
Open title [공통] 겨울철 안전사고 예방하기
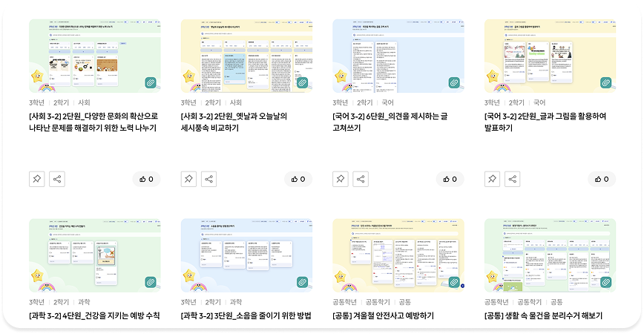383,315
